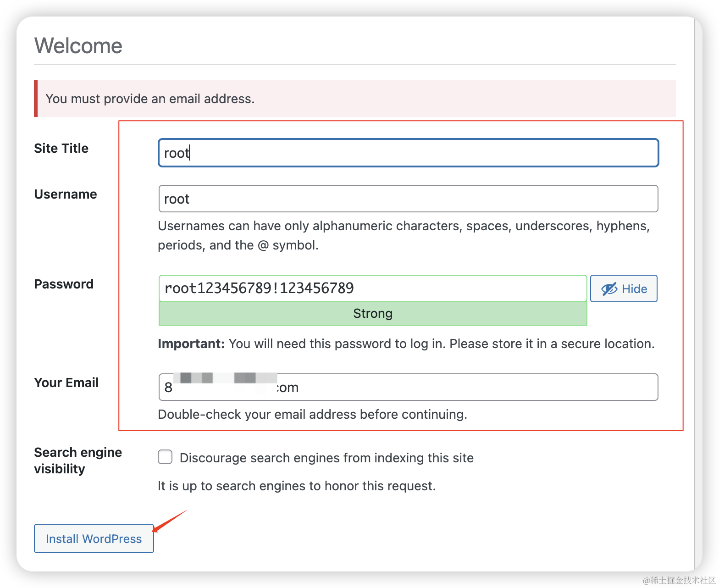This screenshot has width=719, height=588.
Task: Click the Your Email input field
Action: (408, 387)
